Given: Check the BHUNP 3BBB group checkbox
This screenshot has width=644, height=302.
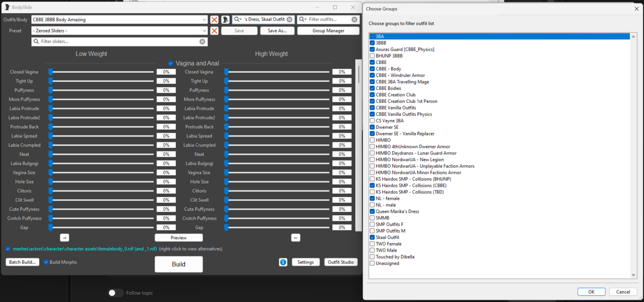Looking at the screenshot, I should tap(372, 56).
